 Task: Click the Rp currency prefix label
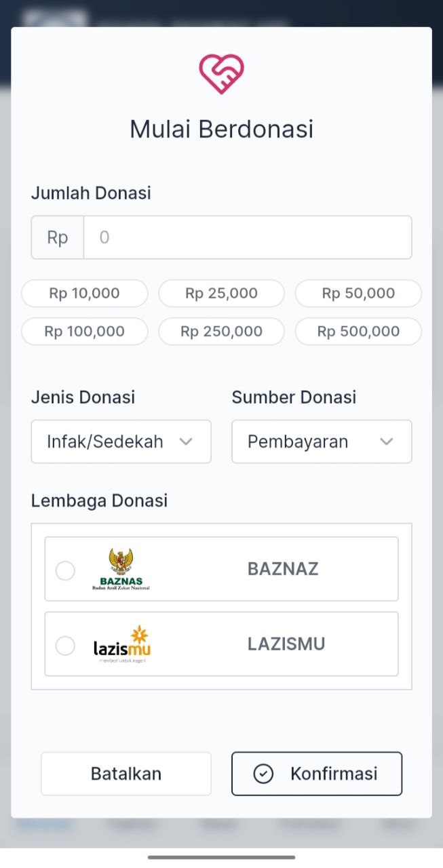(58, 237)
